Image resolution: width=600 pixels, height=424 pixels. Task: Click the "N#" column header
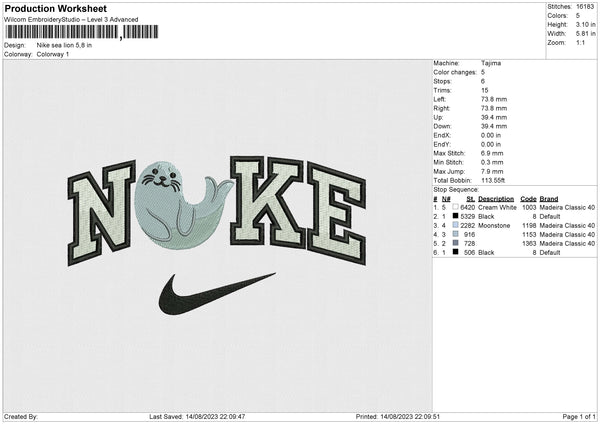point(446,199)
